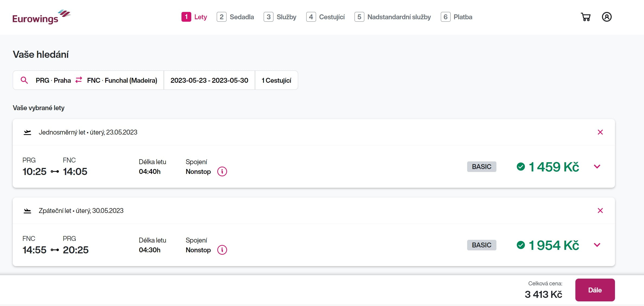Open the Nadstandardní služby step
644x306 pixels.
click(x=393, y=17)
